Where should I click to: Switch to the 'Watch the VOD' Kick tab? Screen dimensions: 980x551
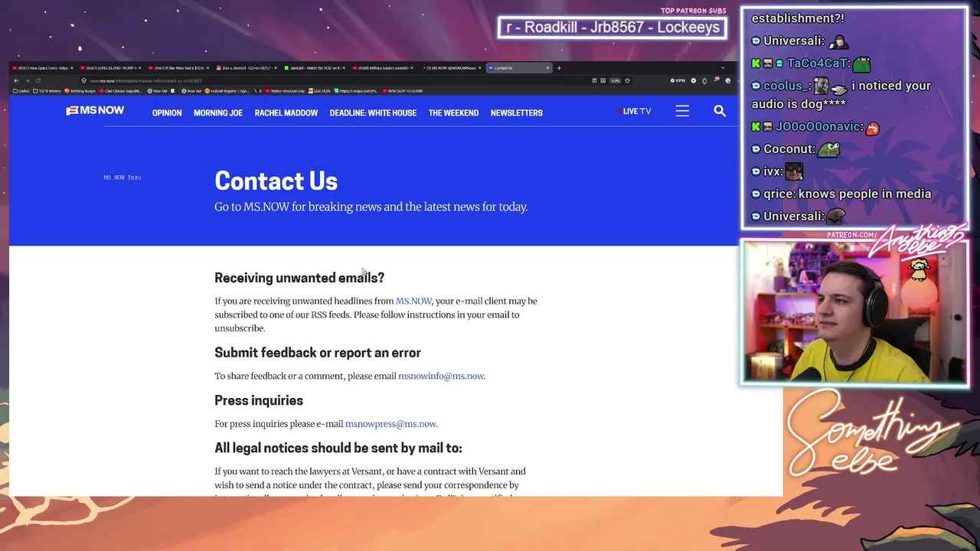(x=315, y=68)
